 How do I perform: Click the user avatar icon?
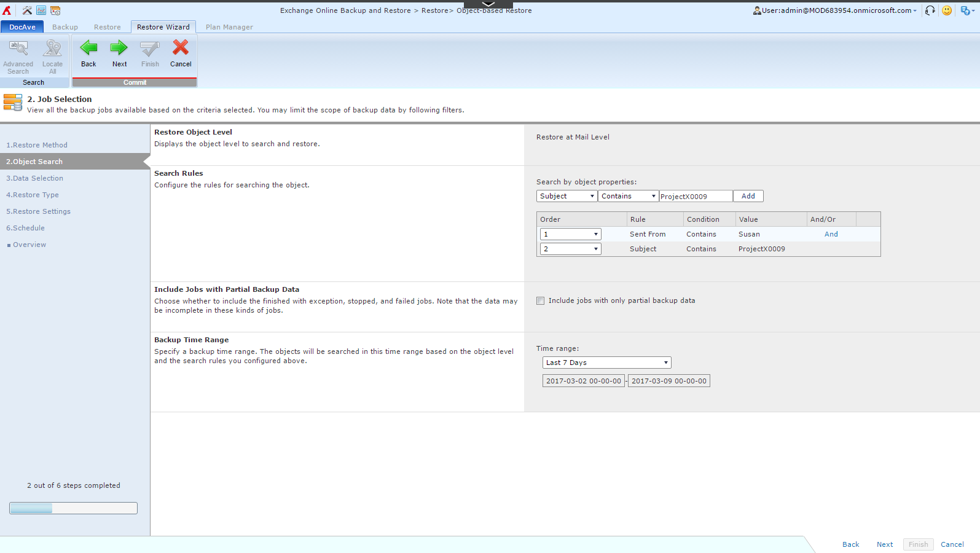(757, 10)
